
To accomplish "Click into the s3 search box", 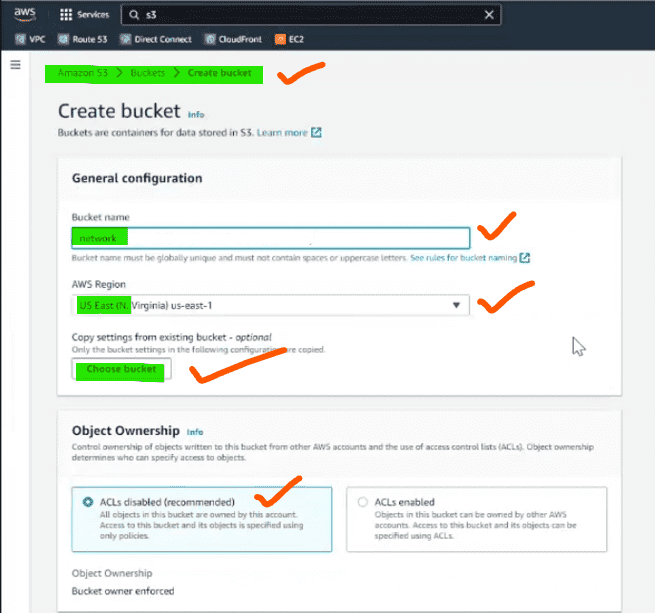I will pyautogui.click(x=311, y=15).
